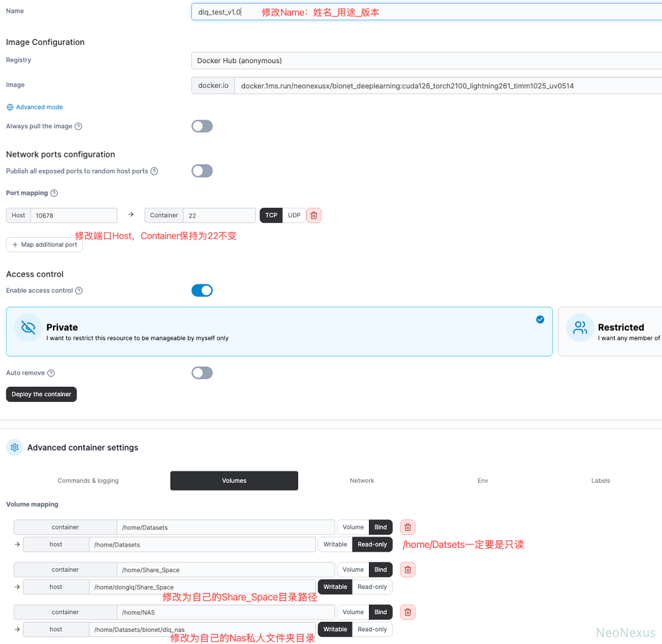The width and height of the screenshot is (662, 644).
Task: Click help icon next to Enable access control
Action: click(79, 291)
